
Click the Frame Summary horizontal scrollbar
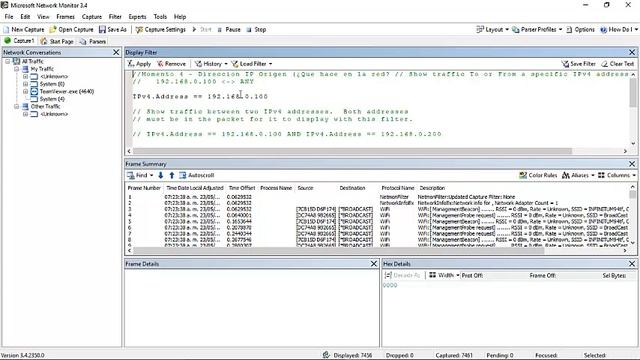click(338, 251)
